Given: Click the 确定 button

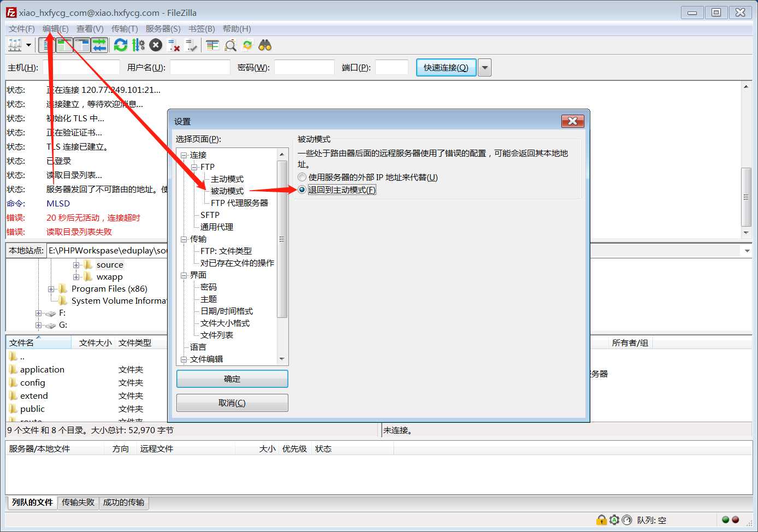Looking at the screenshot, I should 232,379.
